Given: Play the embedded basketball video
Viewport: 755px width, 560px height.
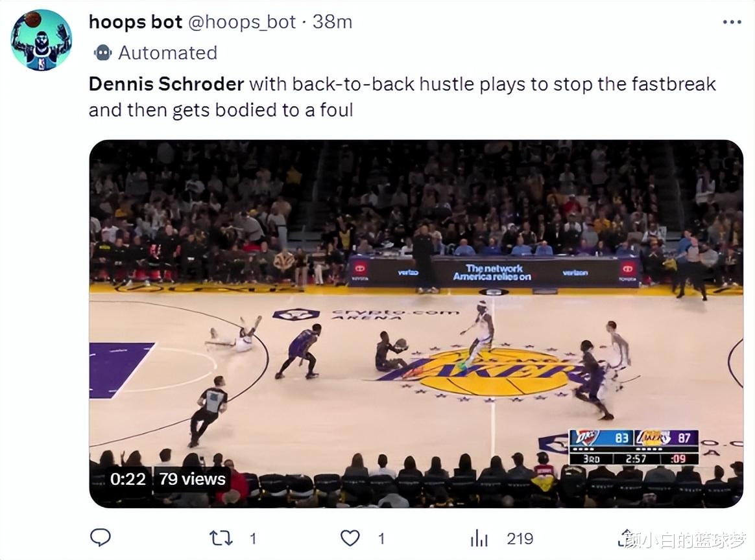Looking at the screenshot, I should click(x=416, y=324).
